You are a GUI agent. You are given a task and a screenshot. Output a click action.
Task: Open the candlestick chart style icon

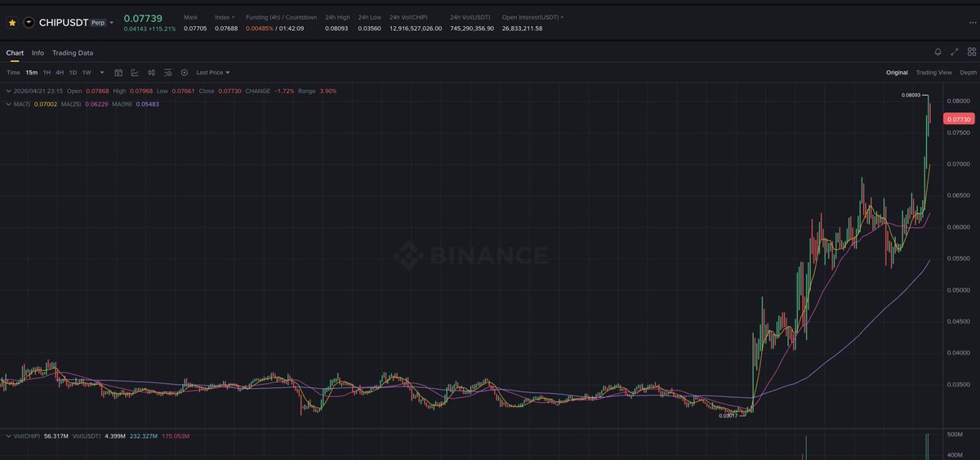151,73
